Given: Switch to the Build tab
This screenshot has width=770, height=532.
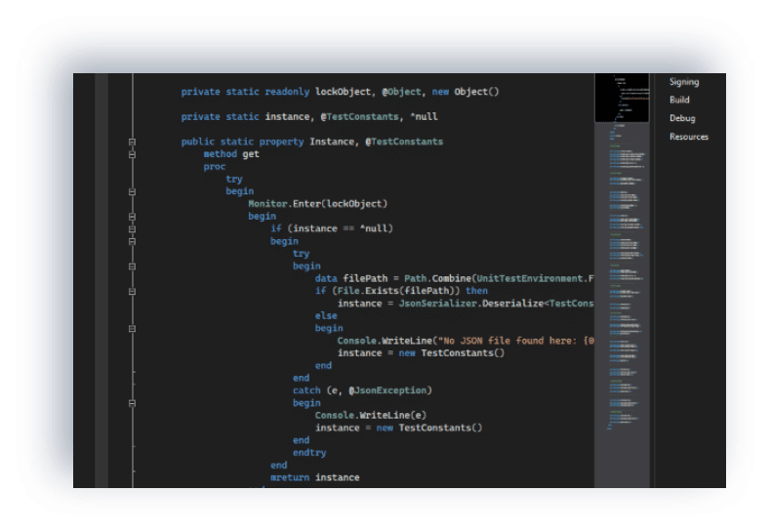Looking at the screenshot, I should tap(679, 100).
